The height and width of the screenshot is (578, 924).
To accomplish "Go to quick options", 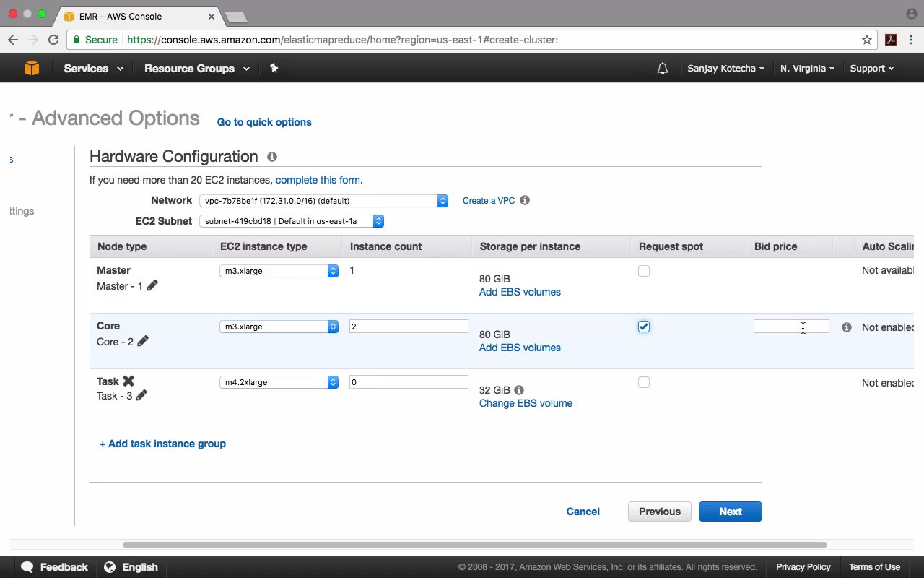I will click(x=264, y=122).
